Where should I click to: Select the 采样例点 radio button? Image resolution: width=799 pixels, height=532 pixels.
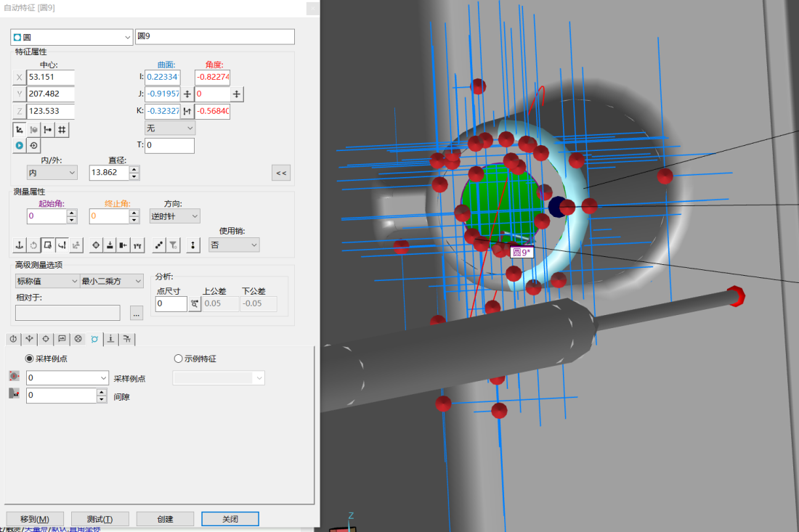pos(29,359)
